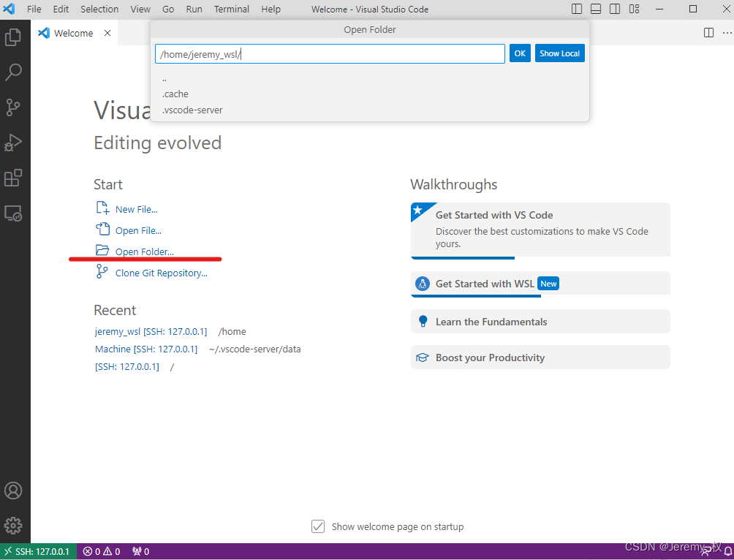
Task: Open notifications bell in status bar
Action: click(728, 551)
